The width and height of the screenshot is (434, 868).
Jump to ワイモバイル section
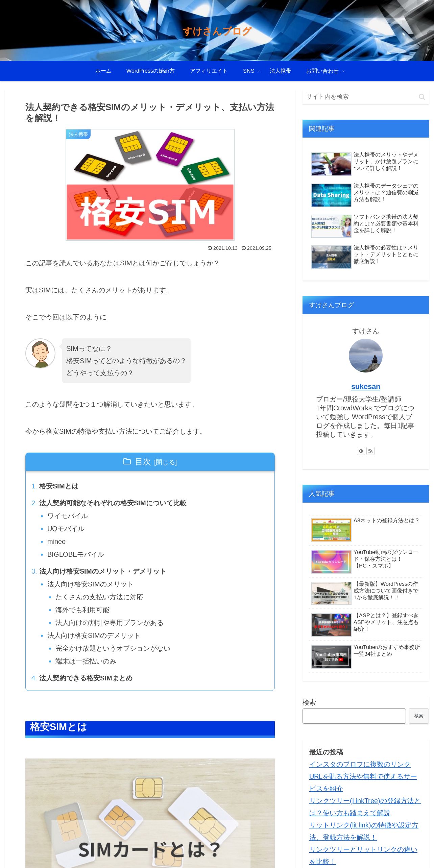pyautogui.click(x=68, y=516)
